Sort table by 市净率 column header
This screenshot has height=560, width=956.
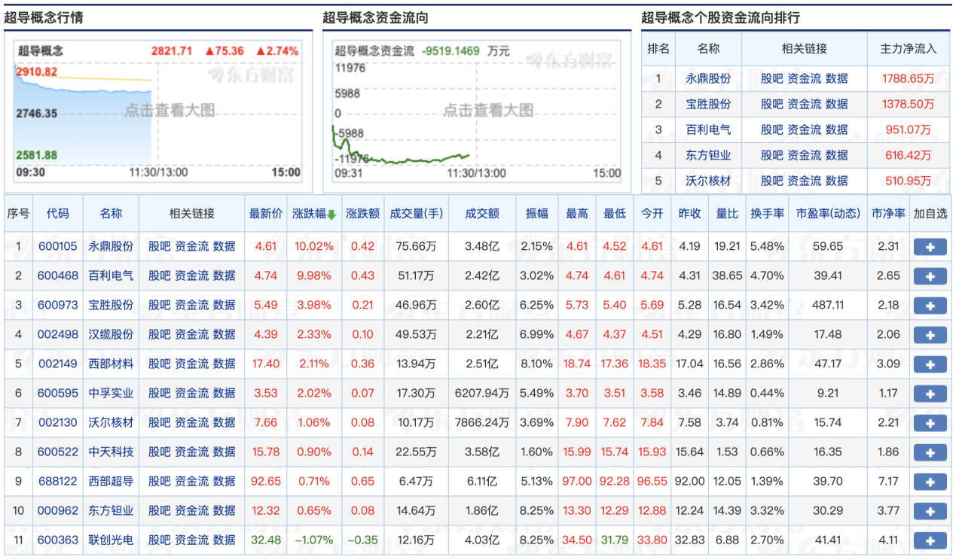point(888,213)
